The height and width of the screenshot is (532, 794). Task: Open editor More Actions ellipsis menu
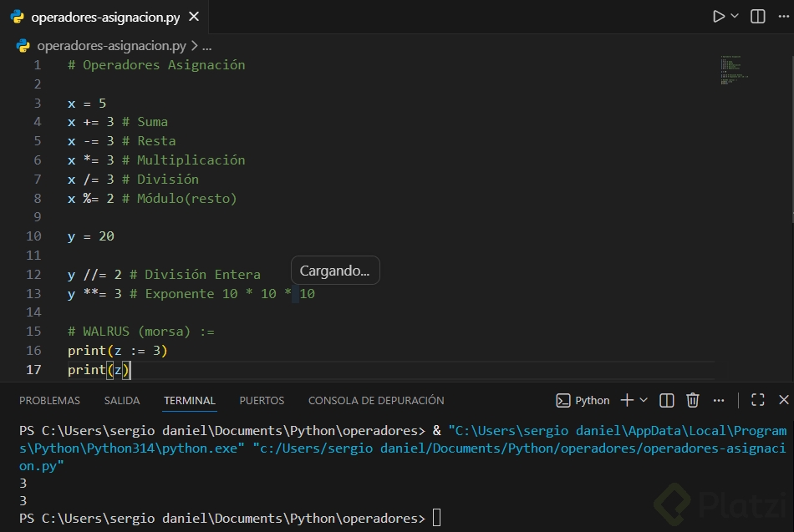[x=782, y=16]
